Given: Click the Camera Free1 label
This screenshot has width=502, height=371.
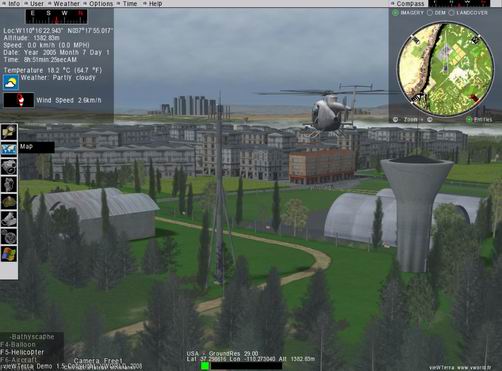Looking at the screenshot, I should tap(98, 361).
